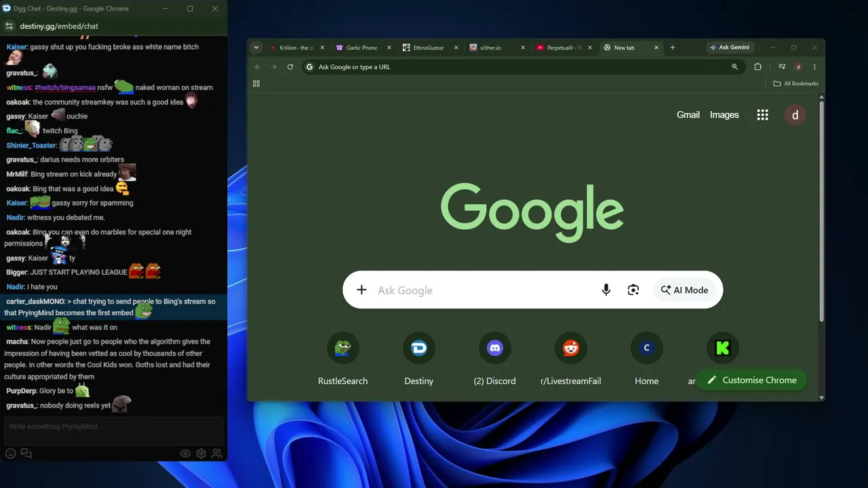The image size is (868, 488).
Task: Open the apps grid in bookmarks bar
Action: 256,83
